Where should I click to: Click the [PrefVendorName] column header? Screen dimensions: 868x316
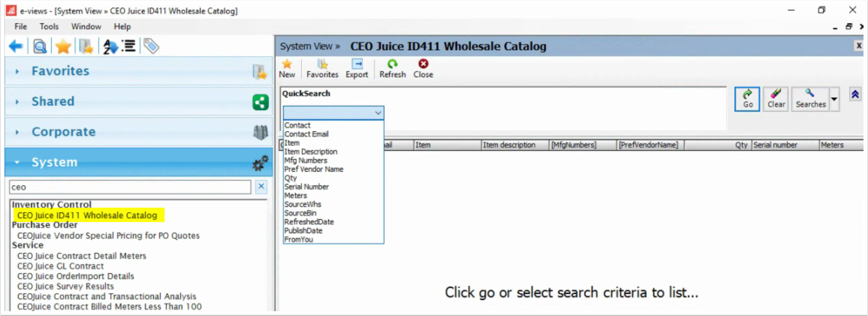(650, 145)
